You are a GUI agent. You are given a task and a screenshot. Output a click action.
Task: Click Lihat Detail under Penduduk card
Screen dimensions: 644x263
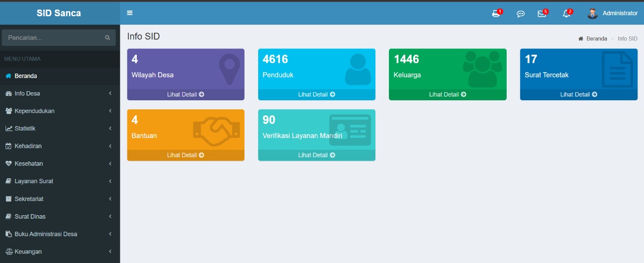point(316,94)
